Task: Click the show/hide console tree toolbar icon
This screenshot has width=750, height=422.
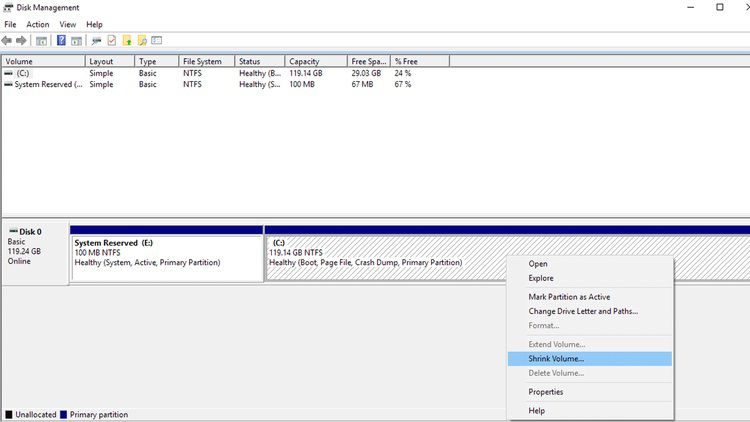Action: pyautogui.click(x=41, y=40)
